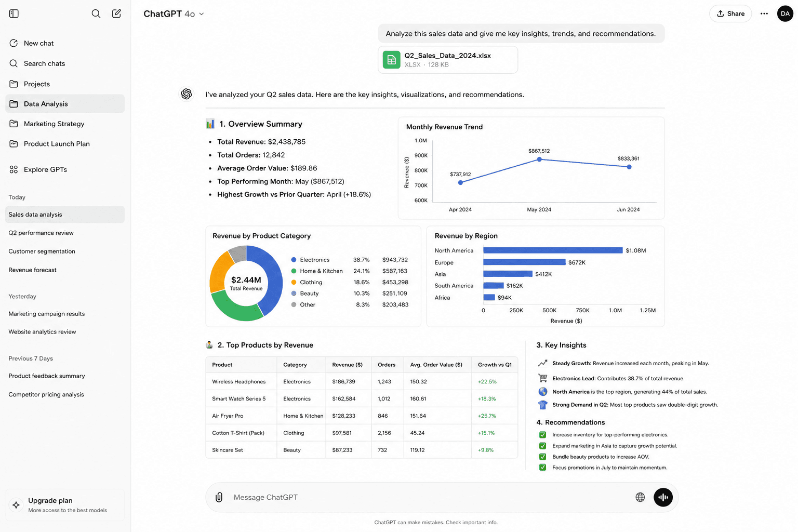This screenshot has height=532, width=798.
Task: Click the globe web search icon
Action: coord(641,497)
